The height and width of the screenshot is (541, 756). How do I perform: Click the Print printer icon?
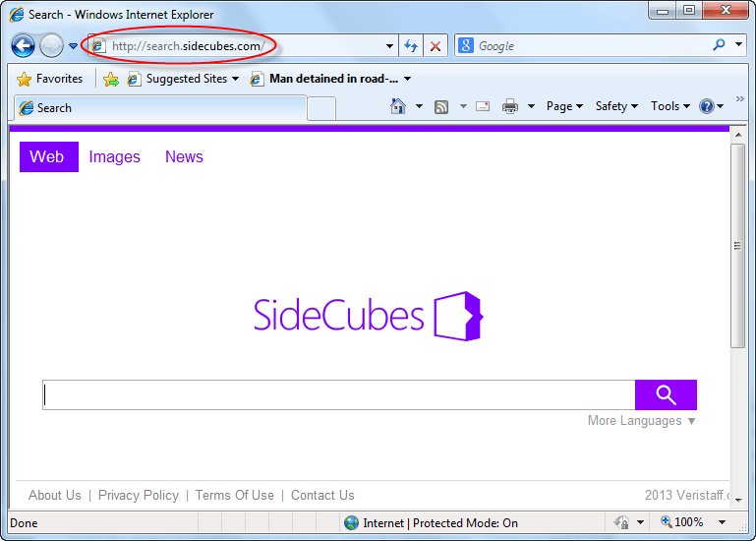pos(509,106)
